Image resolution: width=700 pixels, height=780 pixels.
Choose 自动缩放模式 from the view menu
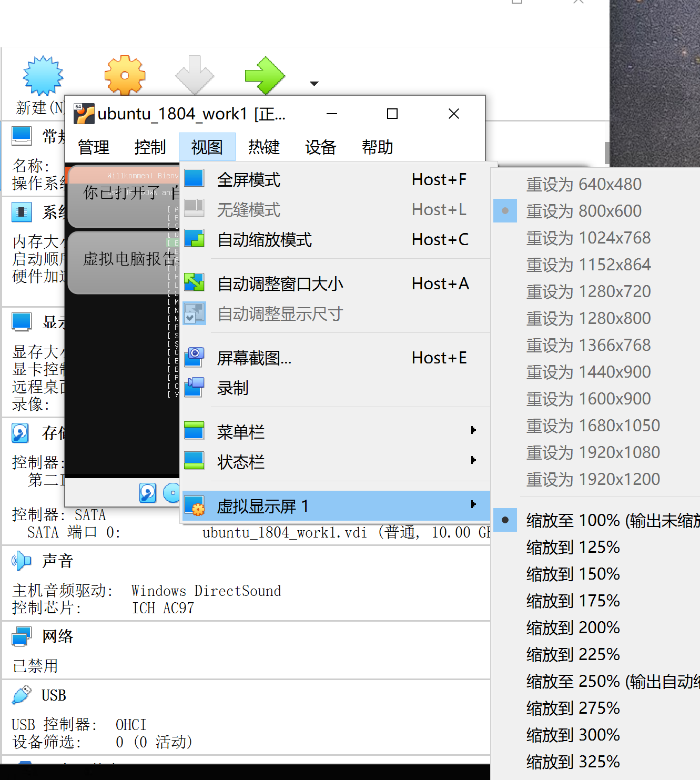click(336, 239)
